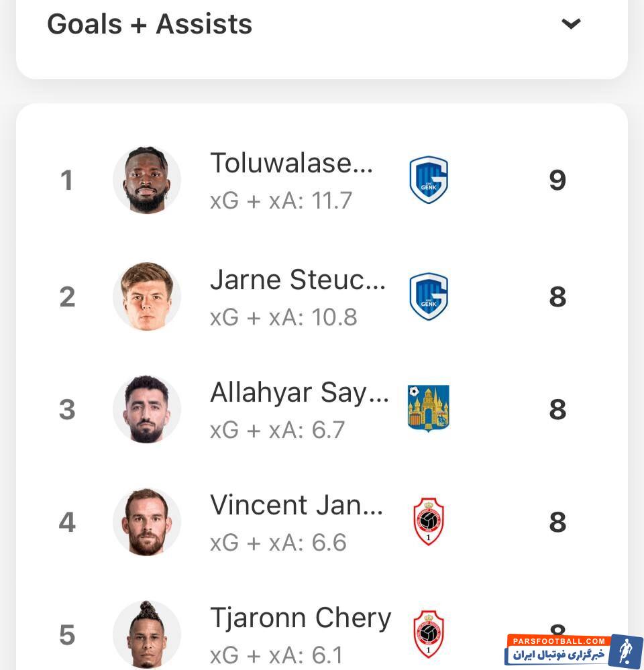Open Genk club badge next to Jarne Steuckers

click(x=429, y=296)
